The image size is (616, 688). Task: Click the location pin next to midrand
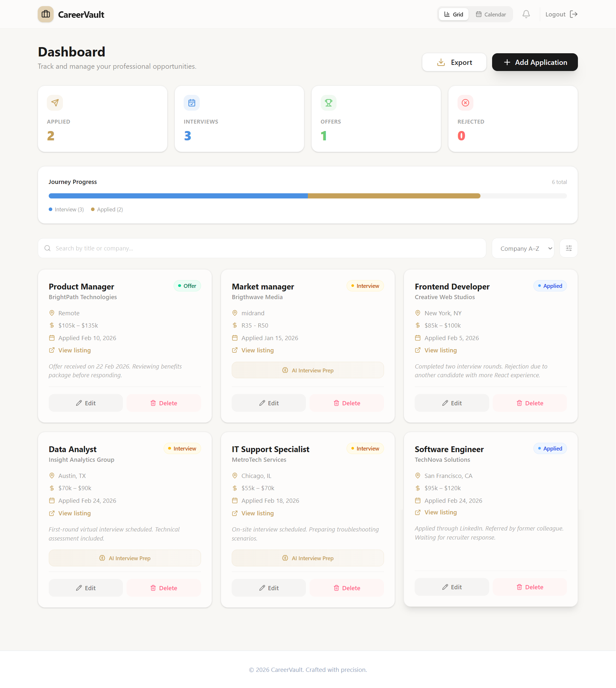point(235,313)
